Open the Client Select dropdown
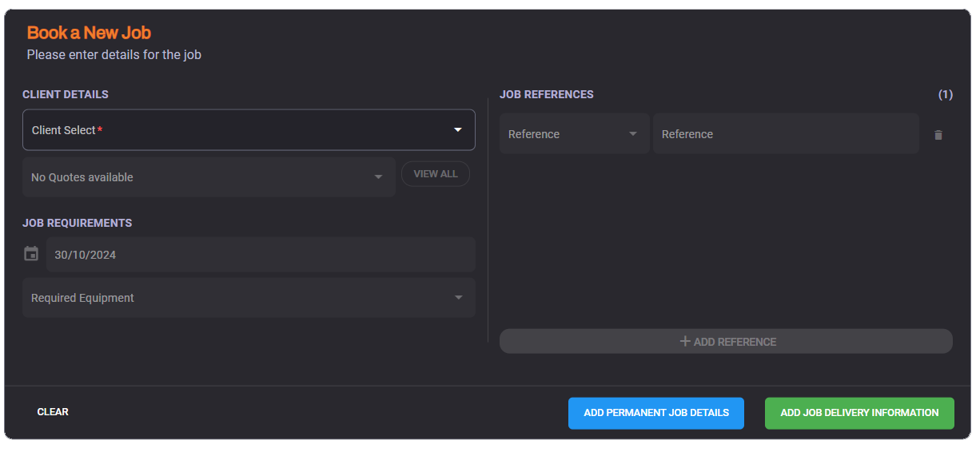The height and width of the screenshot is (452, 980). 249,130
